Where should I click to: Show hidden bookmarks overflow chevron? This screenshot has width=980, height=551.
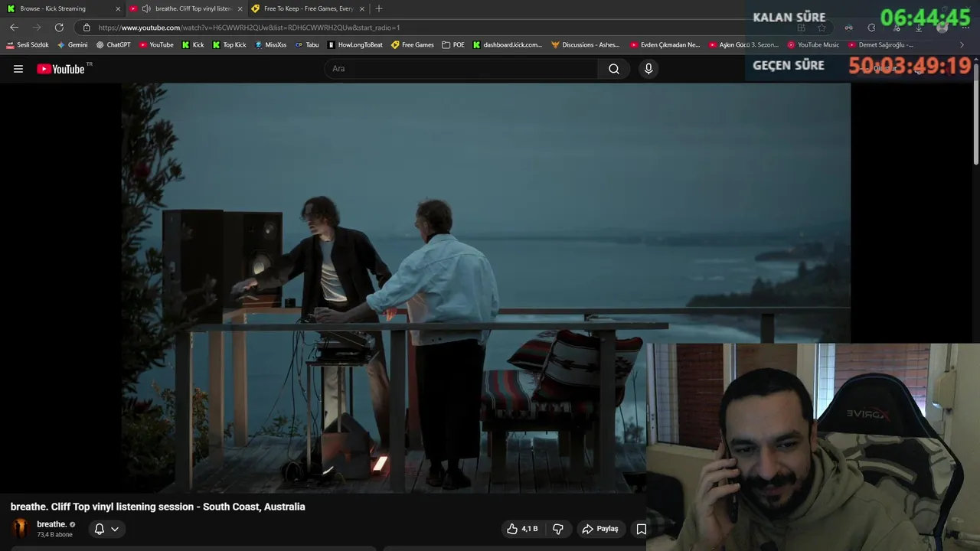click(962, 44)
